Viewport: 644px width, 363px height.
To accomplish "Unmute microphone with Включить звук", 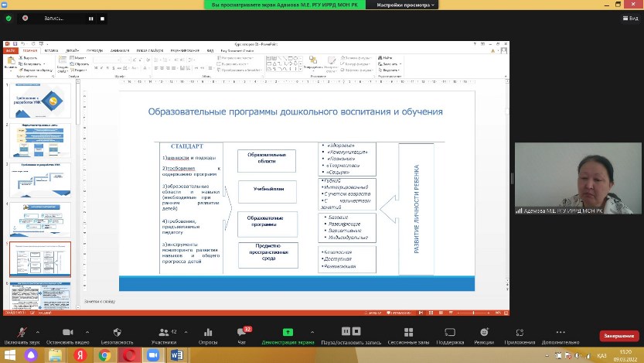I will tap(22, 333).
